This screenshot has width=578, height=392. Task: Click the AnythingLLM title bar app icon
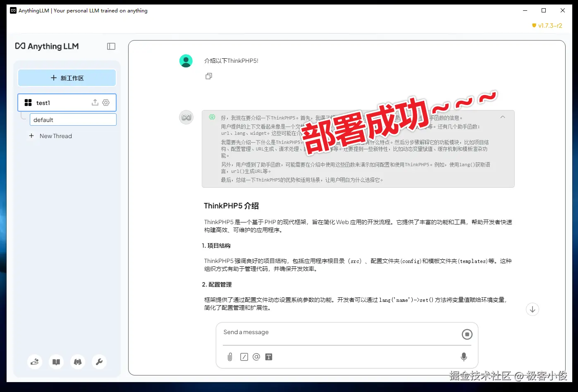[x=13, y=10]
